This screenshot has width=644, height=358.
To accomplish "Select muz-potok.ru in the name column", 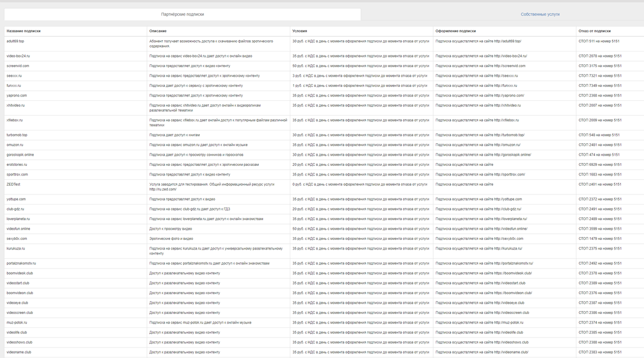I will (17, 323).
